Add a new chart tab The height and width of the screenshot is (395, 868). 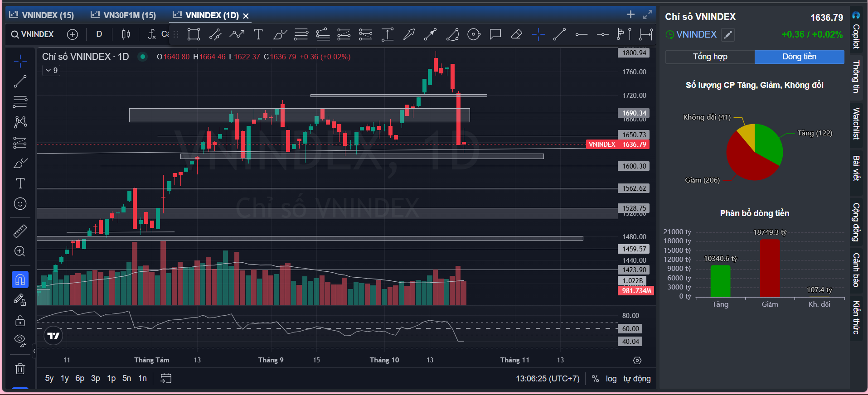(630, 14)
